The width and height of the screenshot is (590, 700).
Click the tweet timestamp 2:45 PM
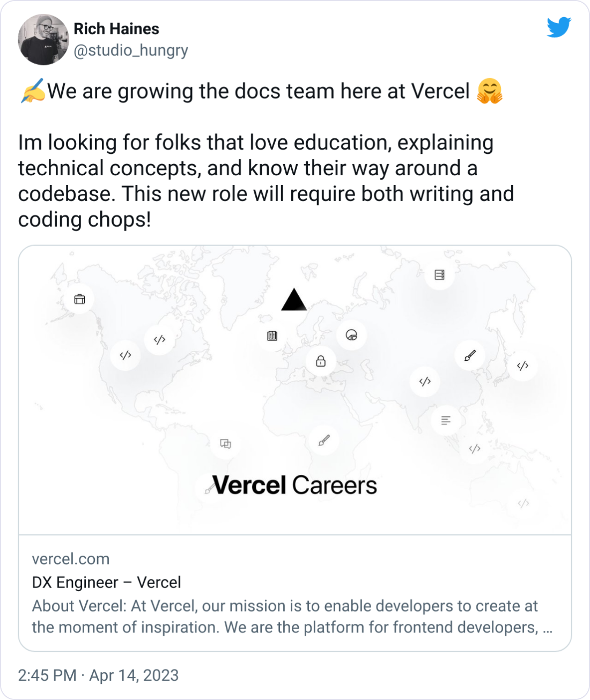tap(47, 676)
